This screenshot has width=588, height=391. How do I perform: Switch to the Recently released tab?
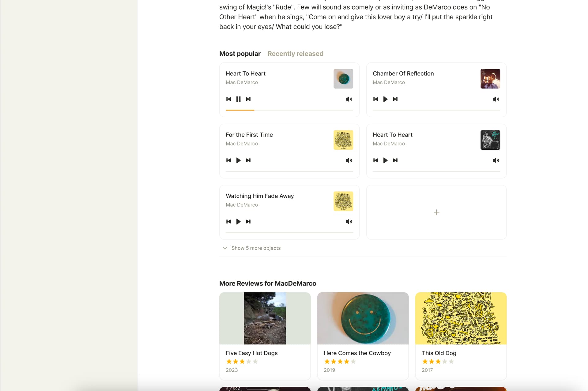(x=295, y=54)
